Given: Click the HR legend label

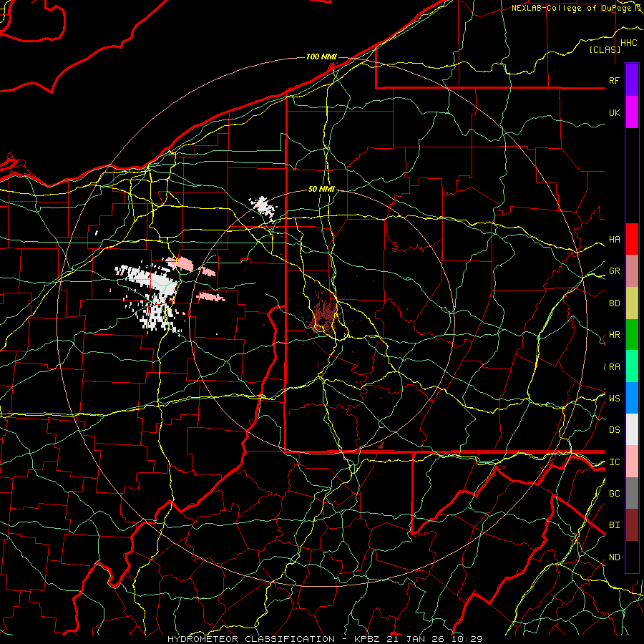Looking at the screenshot, I should [614, 335].
